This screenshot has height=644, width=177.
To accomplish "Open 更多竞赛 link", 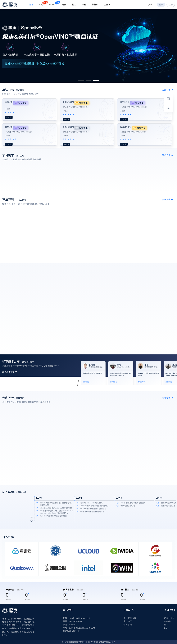I will (168, 200).
